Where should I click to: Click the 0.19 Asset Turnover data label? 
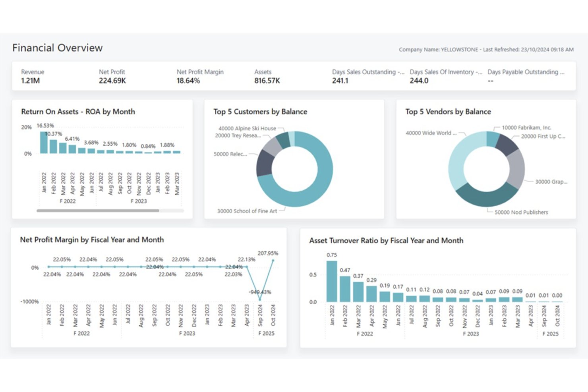coord(385,286)
